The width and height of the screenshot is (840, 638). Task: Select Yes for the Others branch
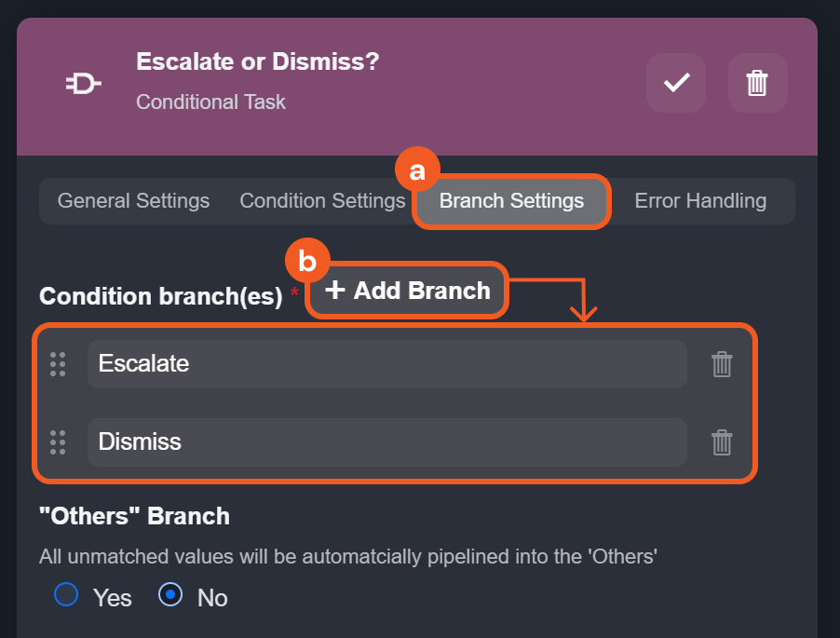tap(66, 595)
